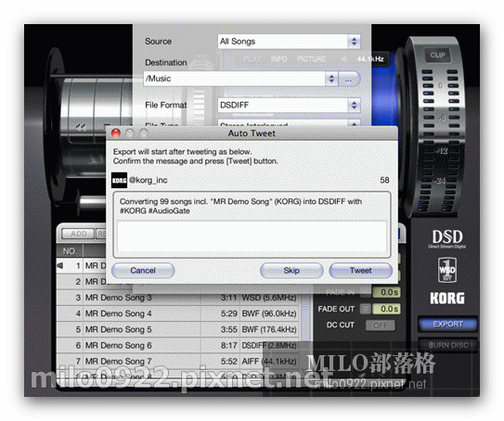Click the @korg_inc account name
Viewport: 504px width, 421px height.
(x=149, y=180)
